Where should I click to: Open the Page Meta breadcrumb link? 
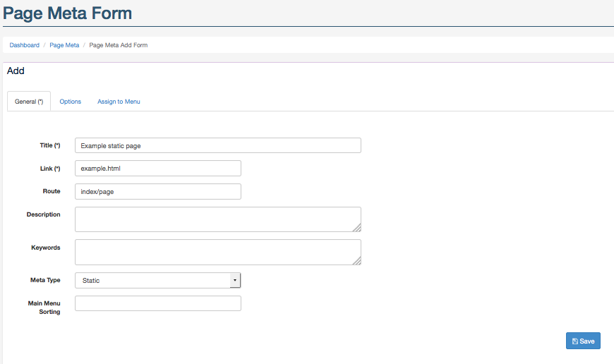point(64,45)
